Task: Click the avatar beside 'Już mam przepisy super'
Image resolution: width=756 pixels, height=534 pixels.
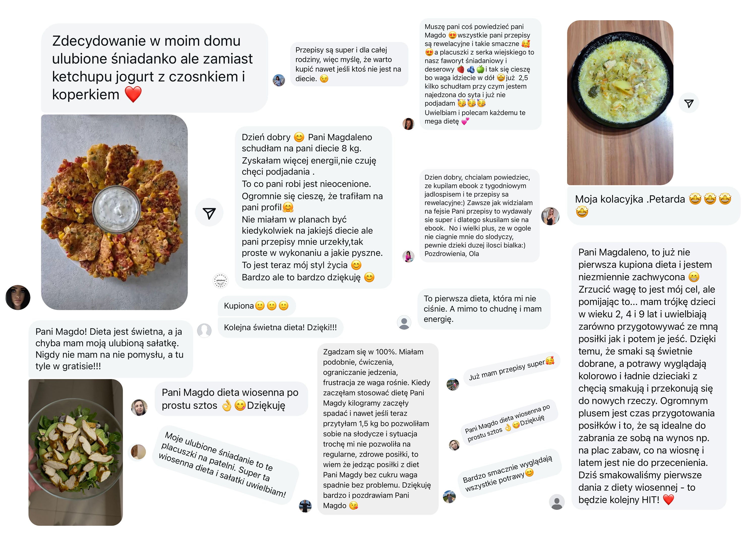Action: [453, 384]
